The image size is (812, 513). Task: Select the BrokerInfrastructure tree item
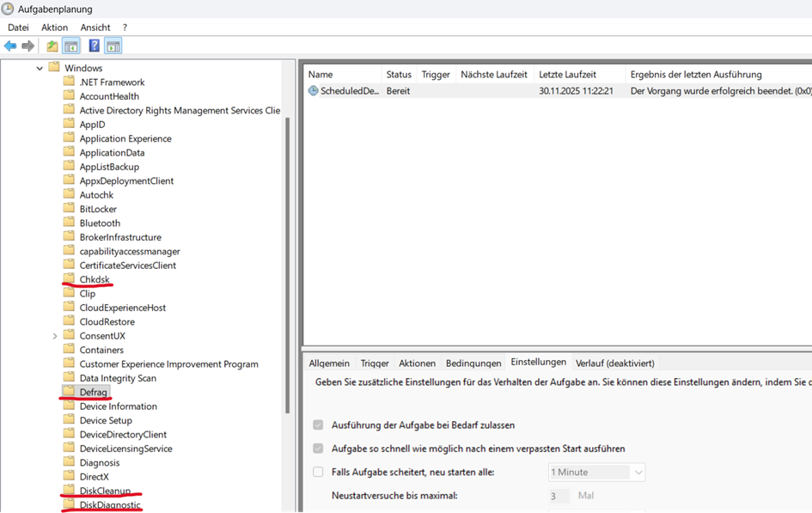point(120,236)
